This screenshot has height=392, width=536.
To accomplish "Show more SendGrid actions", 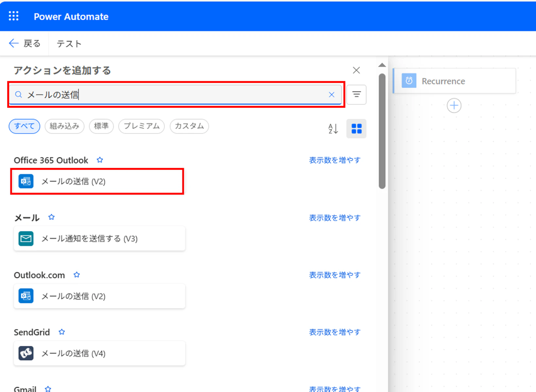I will click(x=335, y=332).
